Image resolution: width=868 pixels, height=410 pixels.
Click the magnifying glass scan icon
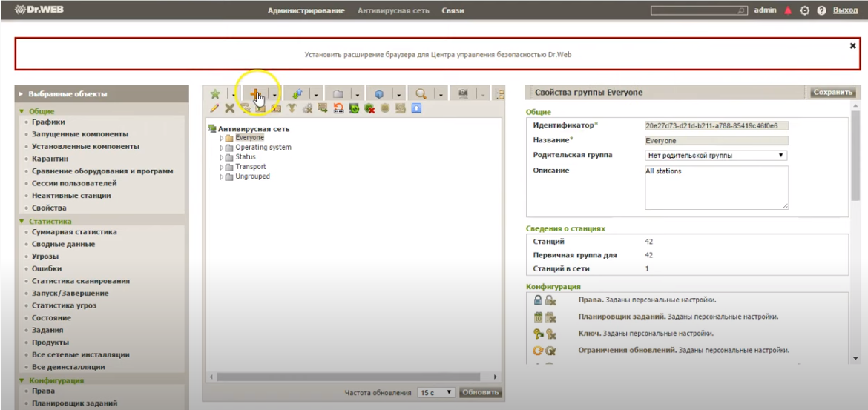421,94
